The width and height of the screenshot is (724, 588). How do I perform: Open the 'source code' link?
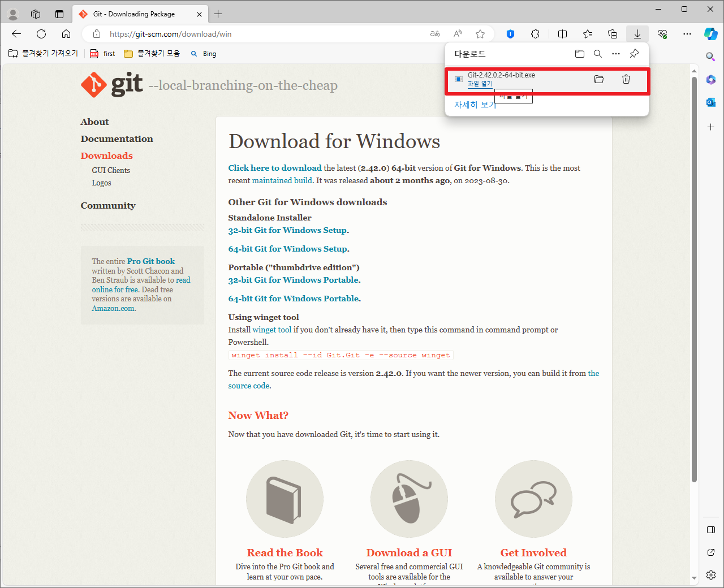click(249, 386)
